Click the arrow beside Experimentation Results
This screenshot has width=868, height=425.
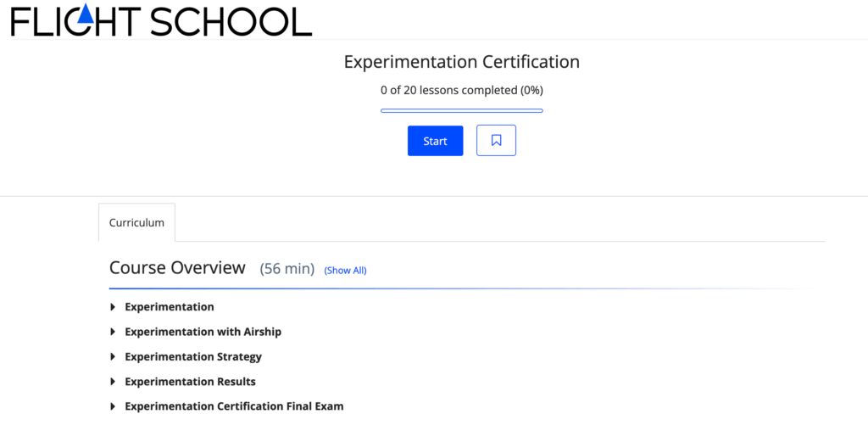113,382
